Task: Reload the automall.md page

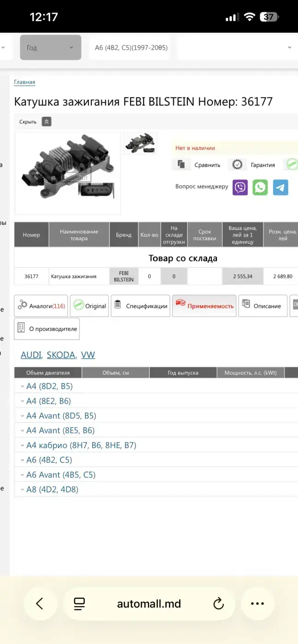Action: 218,604
